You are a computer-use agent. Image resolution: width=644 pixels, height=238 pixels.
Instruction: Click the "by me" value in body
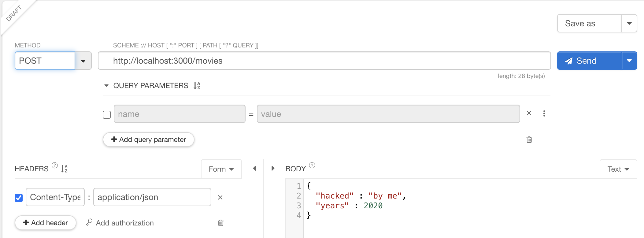pyautogui.click(x=385, y=196)
